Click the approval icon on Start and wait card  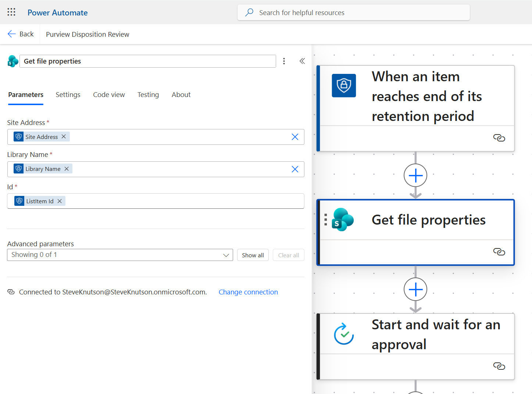(x=344, y=334)
